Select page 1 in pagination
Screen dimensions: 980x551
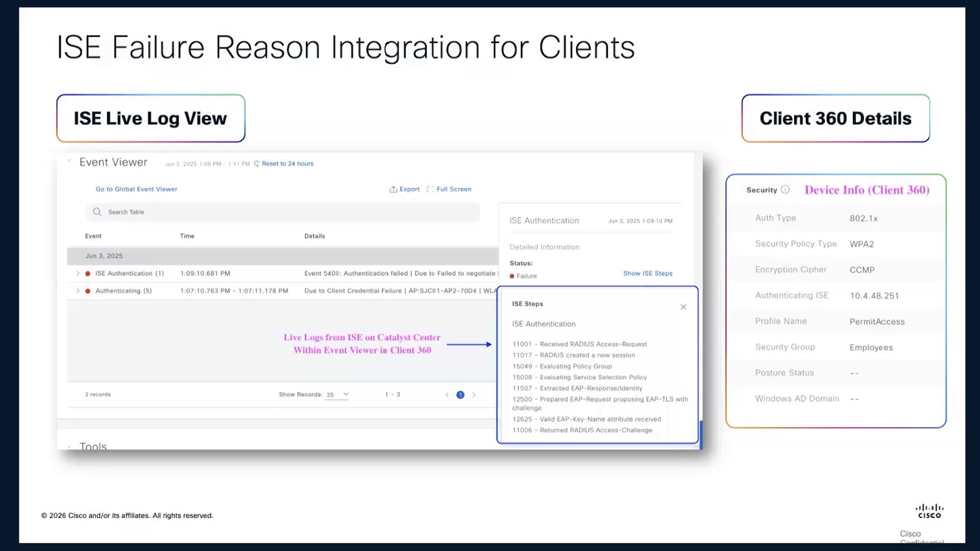click(460, 395)
